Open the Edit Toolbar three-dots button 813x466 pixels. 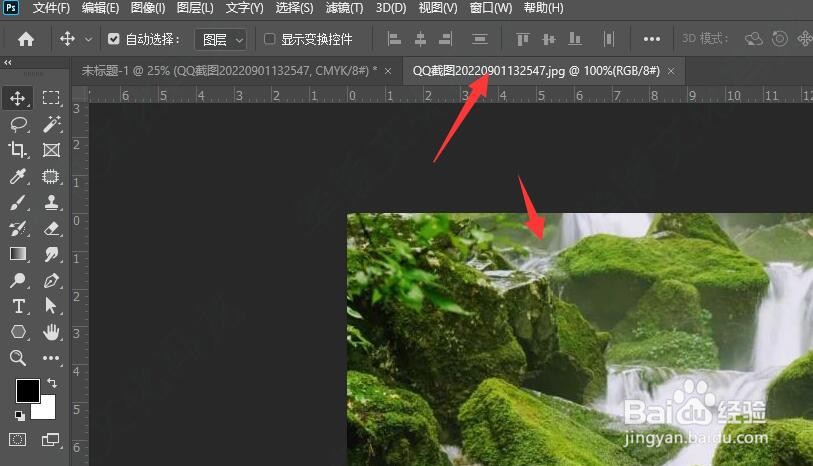(x=51, y=358)
